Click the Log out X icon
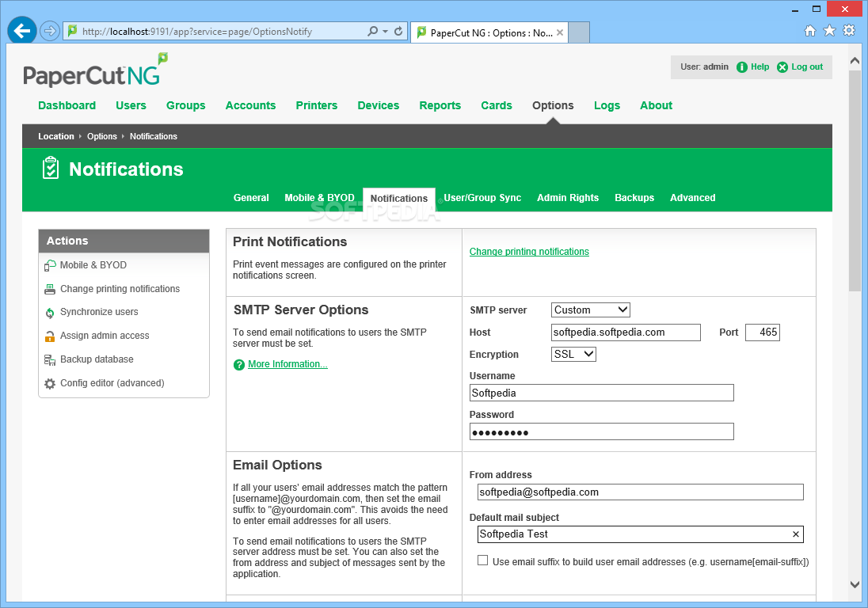This screenshot has height=608, width=868. tap(782, 67)
